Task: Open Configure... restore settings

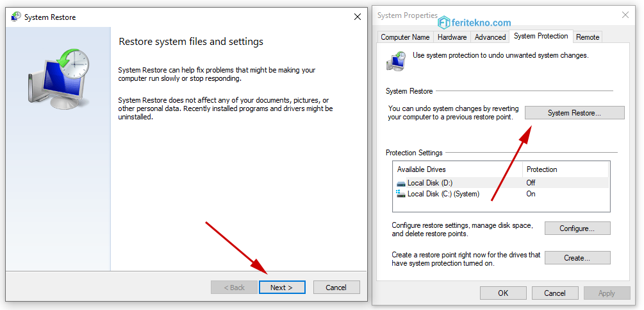Action: tap(577, 228)
